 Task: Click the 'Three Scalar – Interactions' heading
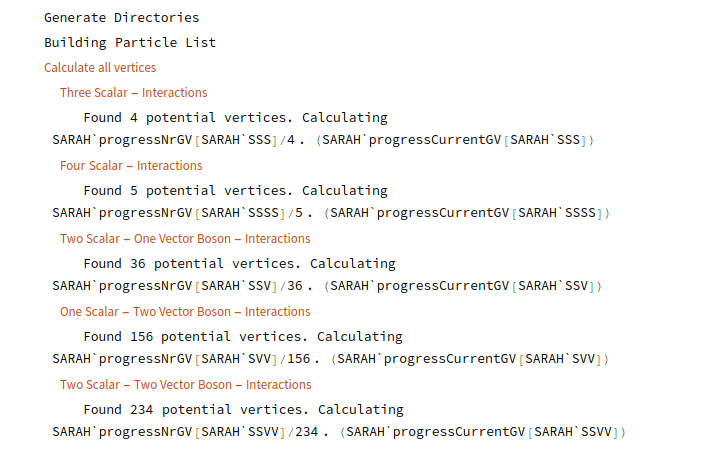point(133,92)
